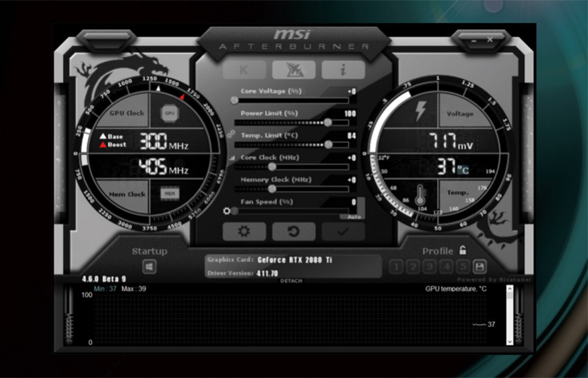This screenshot has height=378, width=588.
Task: Click the Power Limit slider handle
Action: pyautogui.click(x=327, y=122)
